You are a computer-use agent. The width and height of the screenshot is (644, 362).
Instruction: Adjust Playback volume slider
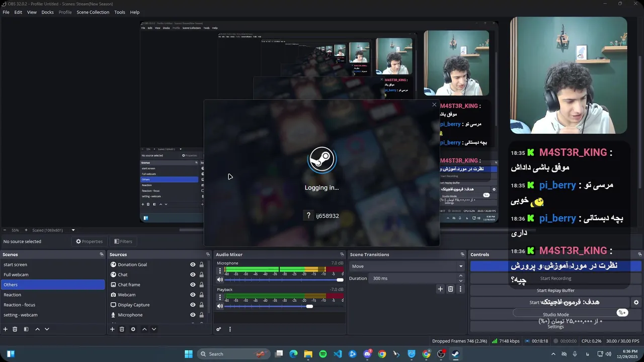284,306
